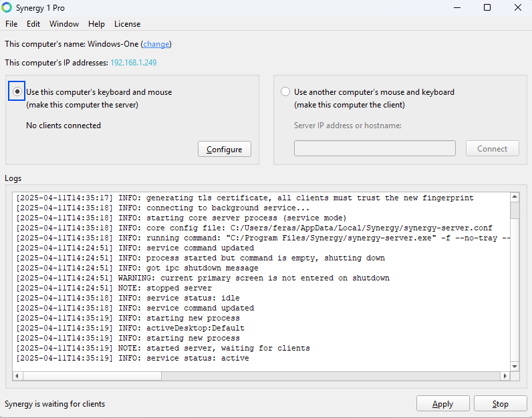Viewport: 532px width, 418px height.
Task: Click the Synergy logo in the title bar
Action: 7,8
